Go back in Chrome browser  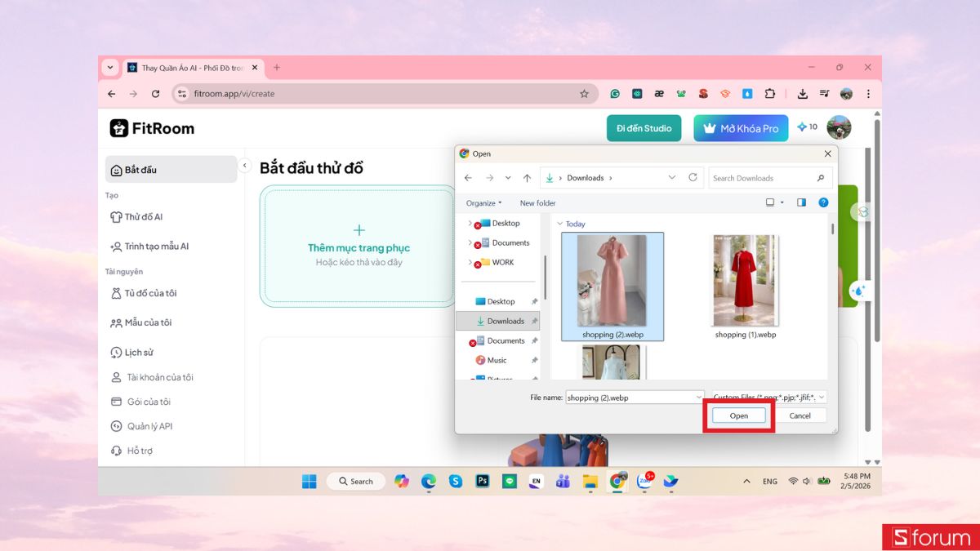coord(112,94)
